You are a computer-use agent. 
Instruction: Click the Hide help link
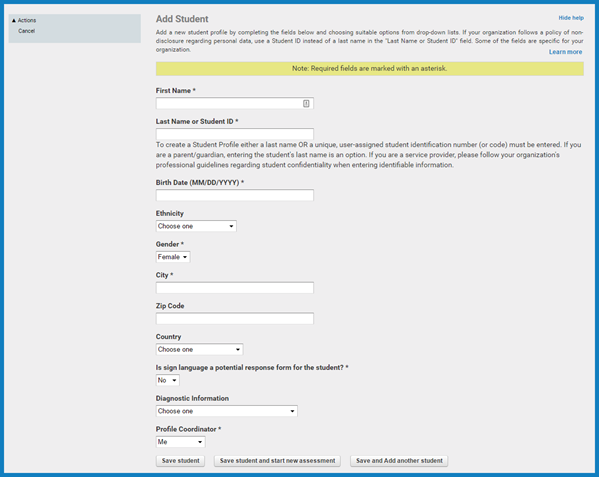(571, 18)
